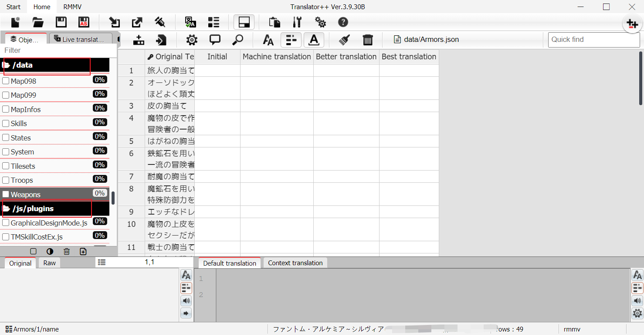The height and width of the screenshot is (335, 644).
Task: Click the Save As icon
Action: pos(83,22)
